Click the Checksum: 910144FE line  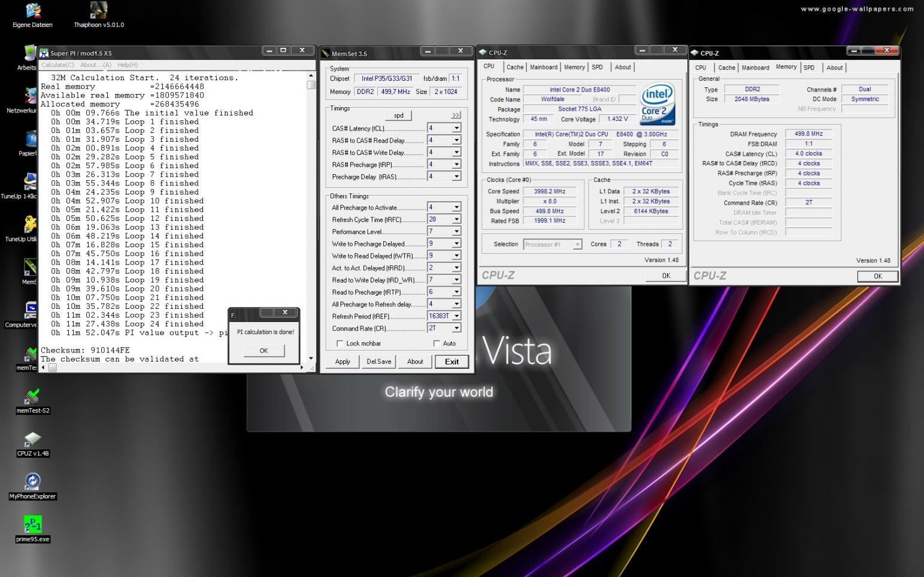pos(85,350)
